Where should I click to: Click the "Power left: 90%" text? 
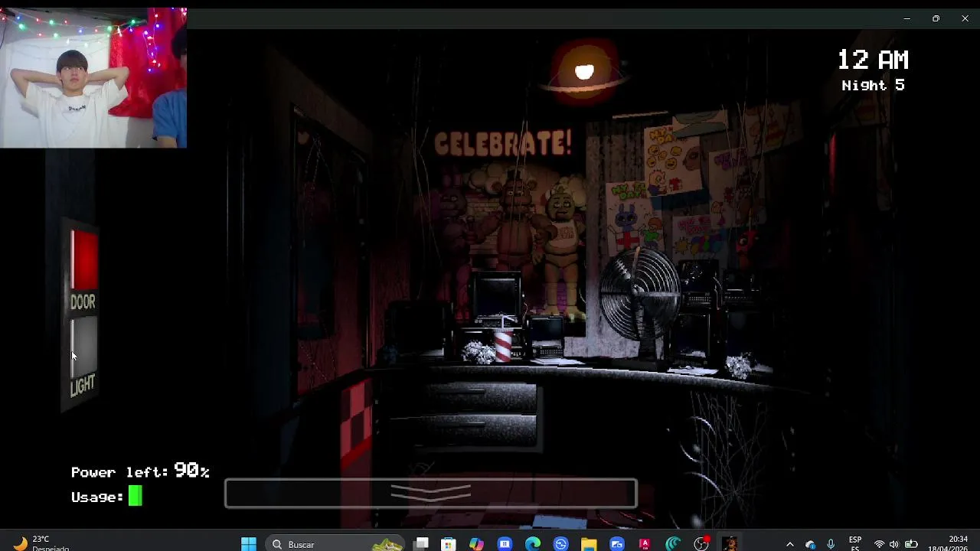click(x=140, y=471)
